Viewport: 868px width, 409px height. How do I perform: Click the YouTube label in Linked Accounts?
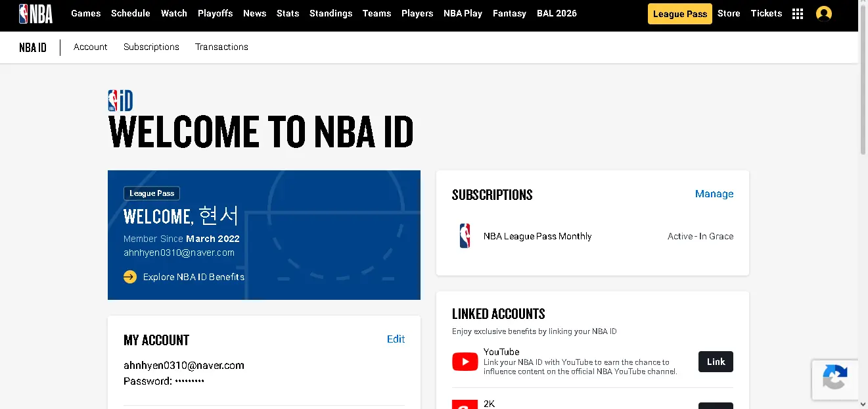click(x=501, y=352)
